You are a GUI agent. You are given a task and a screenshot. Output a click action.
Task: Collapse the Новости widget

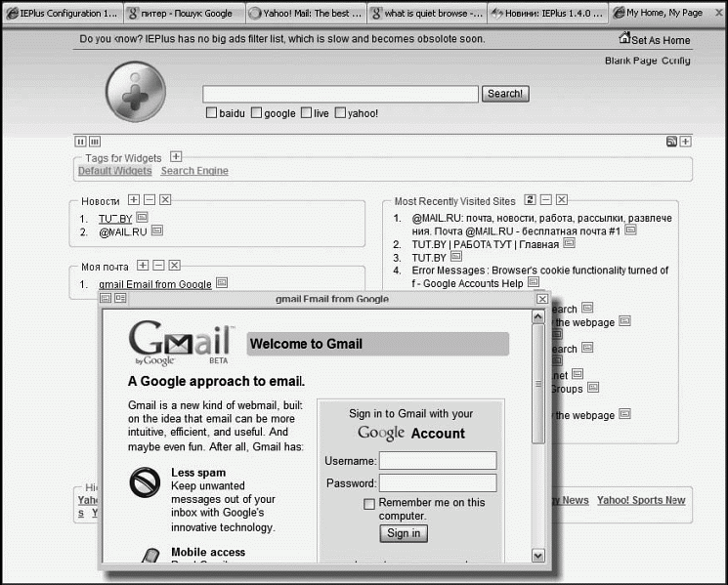[150, 199]
